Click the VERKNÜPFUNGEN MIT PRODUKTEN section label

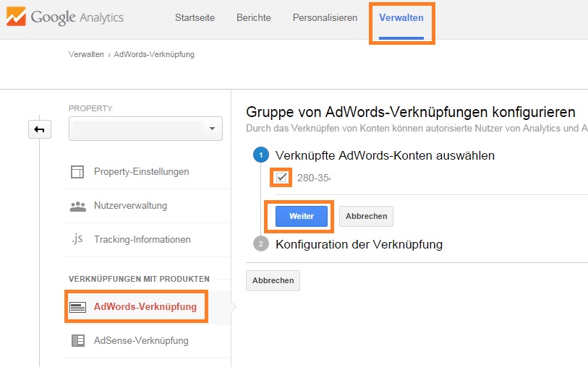coord(139,279)
